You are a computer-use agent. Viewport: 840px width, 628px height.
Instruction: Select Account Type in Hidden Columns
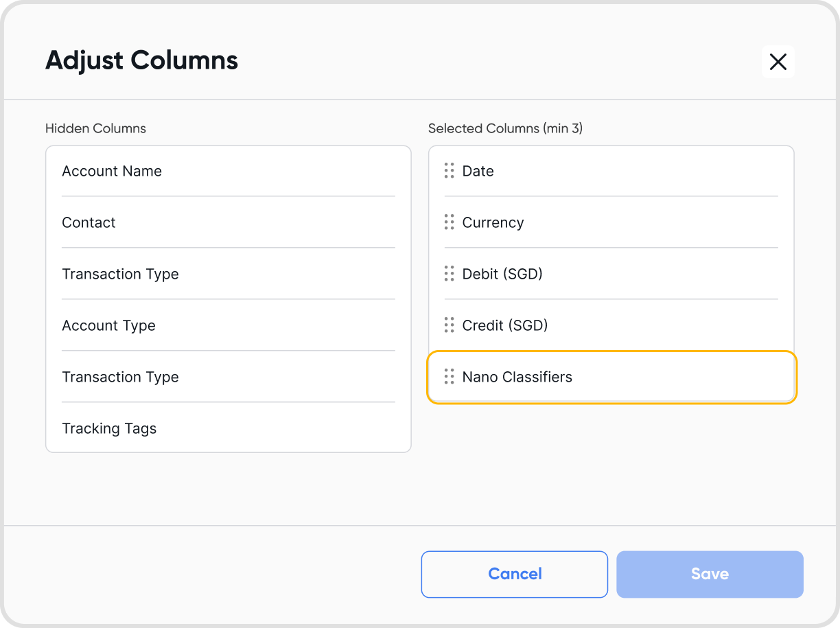[108, 325]
